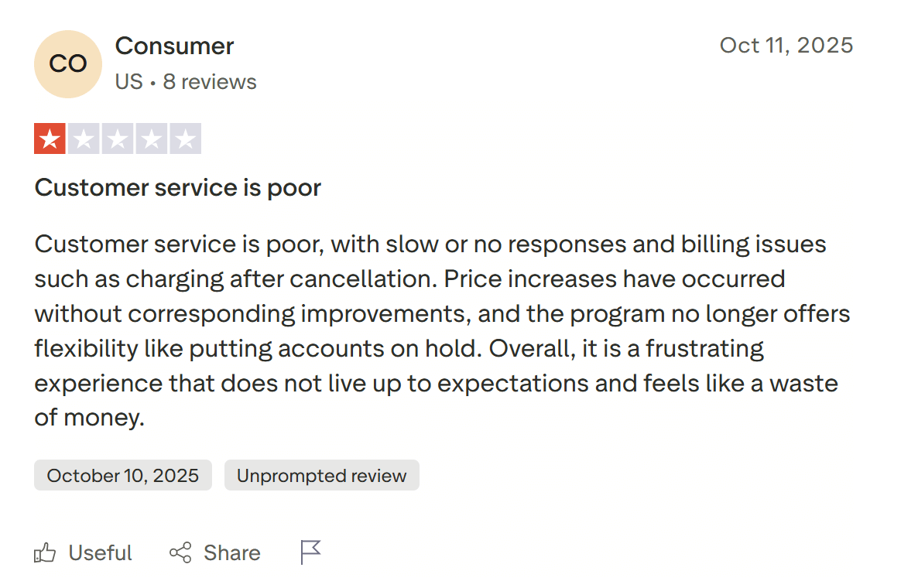Click the fifth star of the rating row
The height and width of the screenshot is (588, 918).
tap(185, 138)
